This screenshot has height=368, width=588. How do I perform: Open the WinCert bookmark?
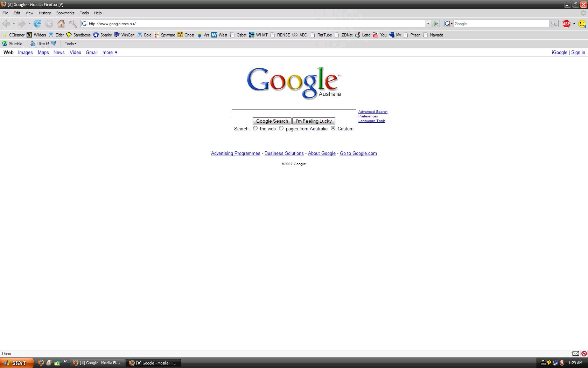(124, 35)
